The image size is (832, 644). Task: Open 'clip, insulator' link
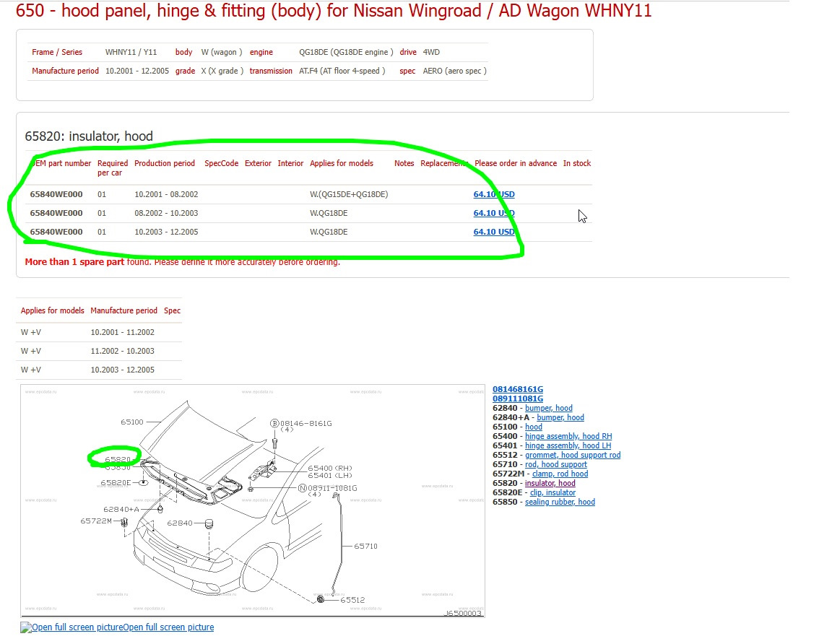pyautogui.click(x=552, y=492)
